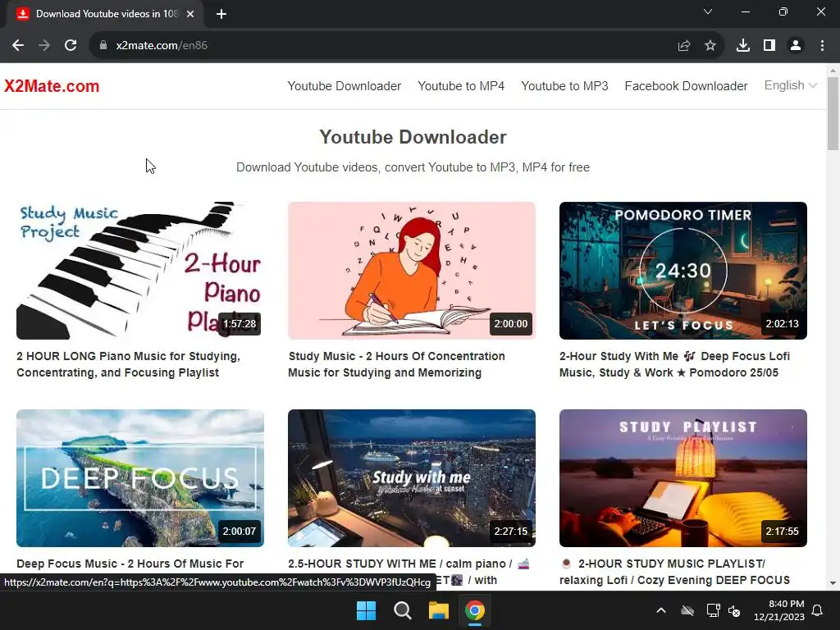Open Pomodoro Timer video thumbnail

pyautogui.click(x=683, y=271)
